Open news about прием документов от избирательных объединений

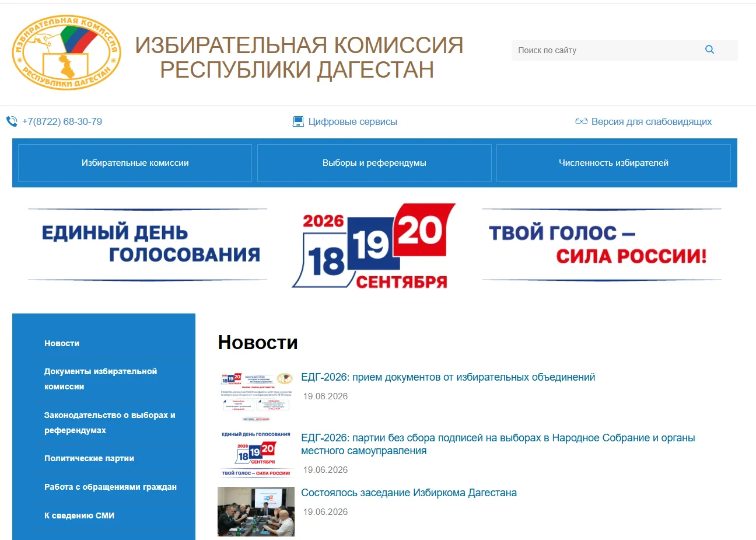448,377
